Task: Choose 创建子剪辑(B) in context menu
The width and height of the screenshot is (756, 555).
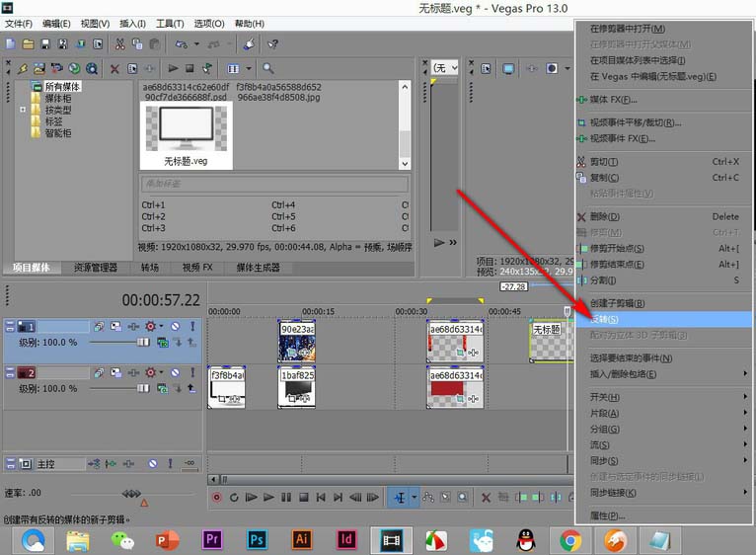Action: [x=663, y=303]
